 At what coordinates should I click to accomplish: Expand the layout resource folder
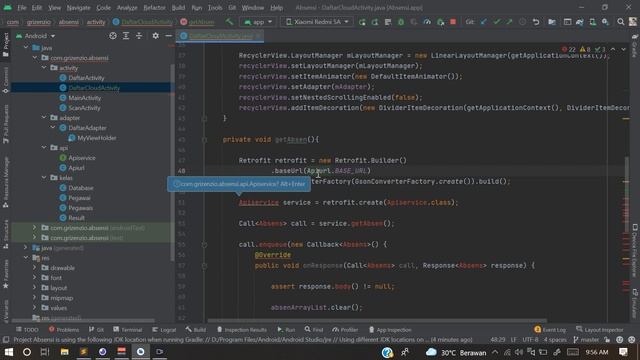34,288
